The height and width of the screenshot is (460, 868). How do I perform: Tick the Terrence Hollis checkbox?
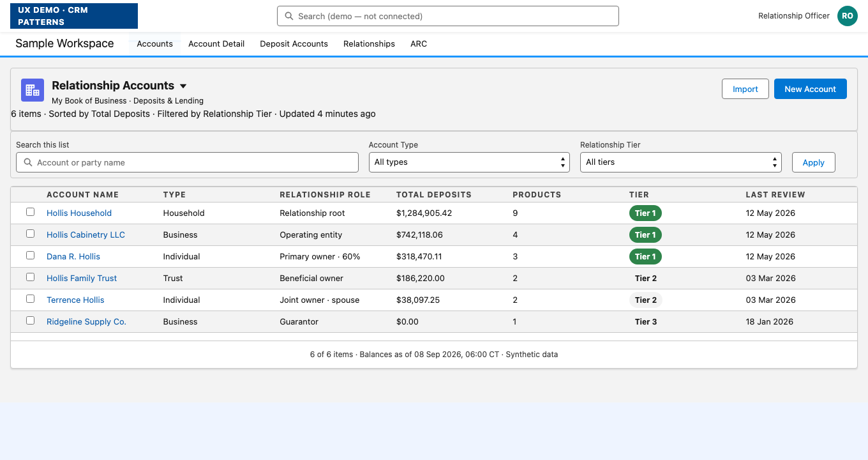coord(30,299)
